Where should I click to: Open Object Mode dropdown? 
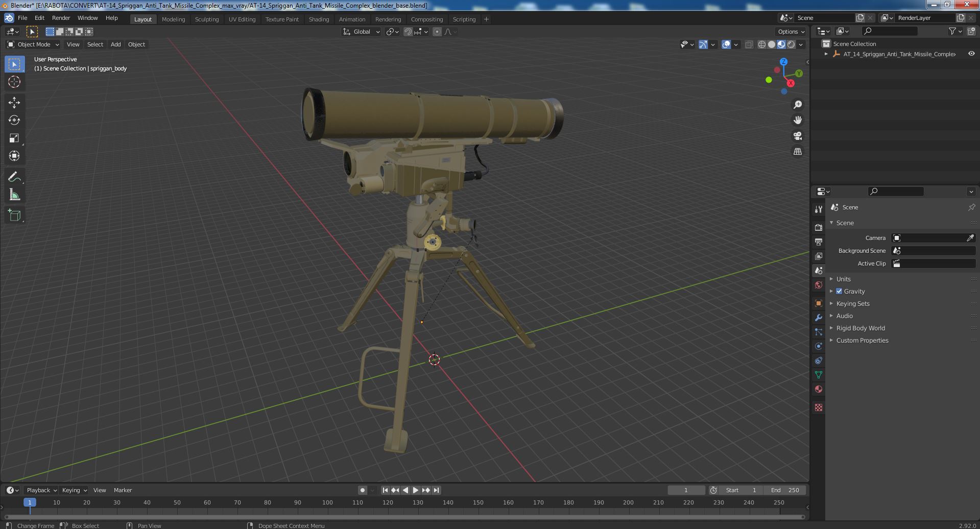[x=33, y=44]
